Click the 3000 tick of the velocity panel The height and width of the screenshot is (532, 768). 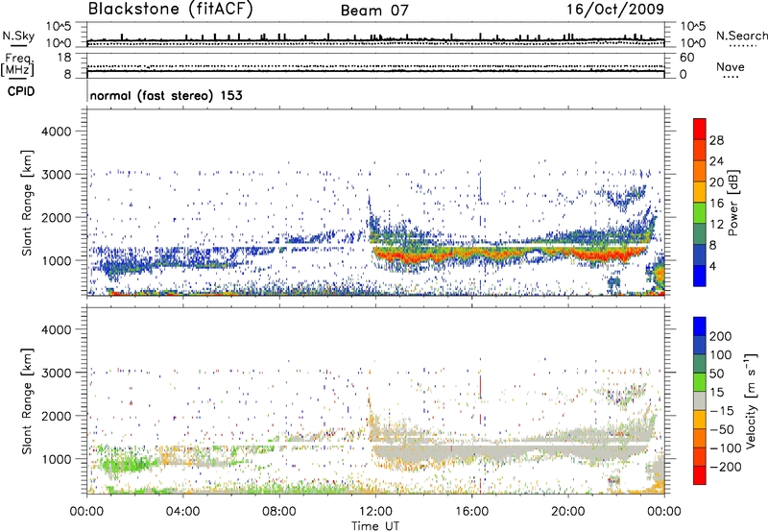coord(56,373)
